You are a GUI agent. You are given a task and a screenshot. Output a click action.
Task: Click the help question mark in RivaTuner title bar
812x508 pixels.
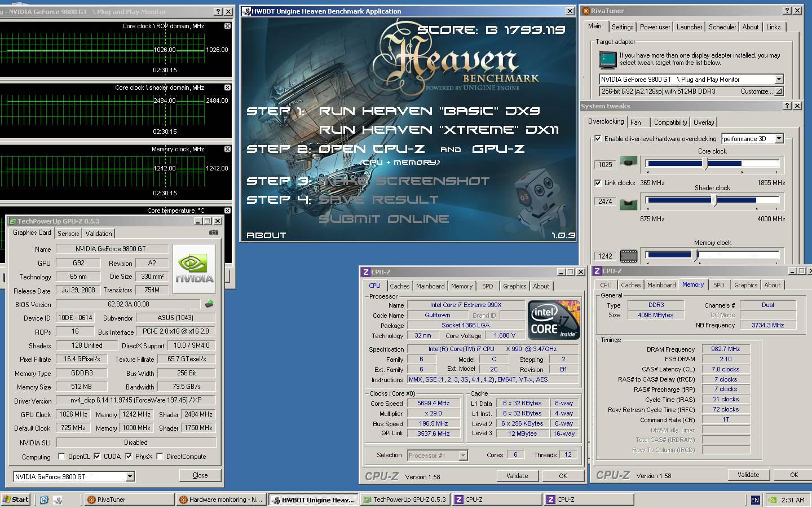(787, 11)
